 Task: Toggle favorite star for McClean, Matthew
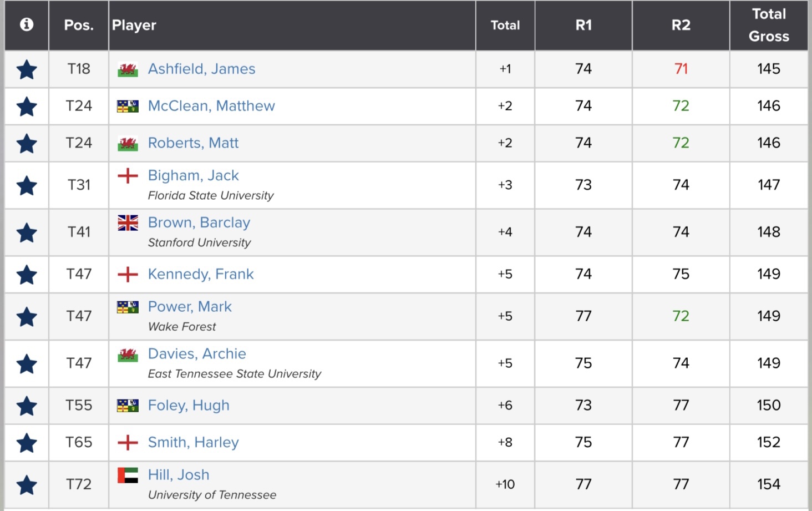coord(27,107)
